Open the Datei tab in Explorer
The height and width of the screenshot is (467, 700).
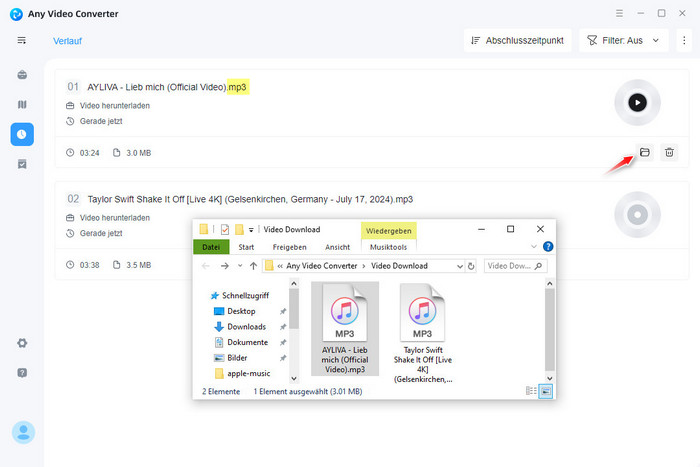tap(211, 247)
